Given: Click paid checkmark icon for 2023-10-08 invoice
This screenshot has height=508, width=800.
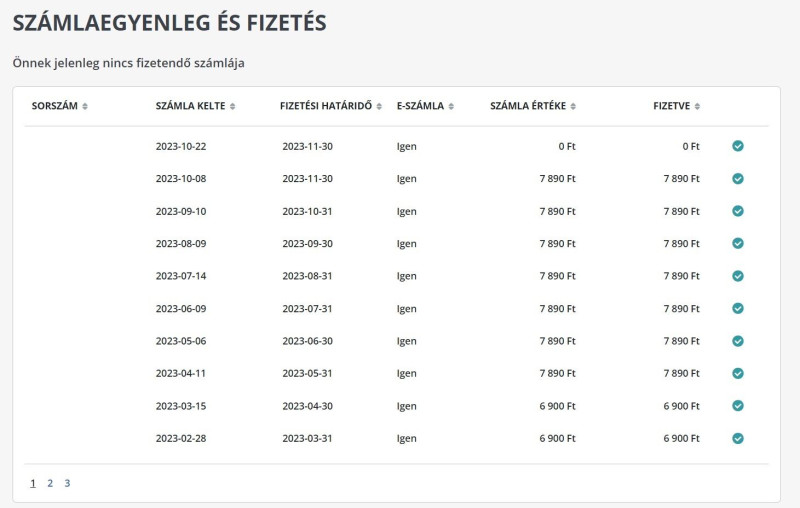Looking at the screenshot, I should coord(738,179).
